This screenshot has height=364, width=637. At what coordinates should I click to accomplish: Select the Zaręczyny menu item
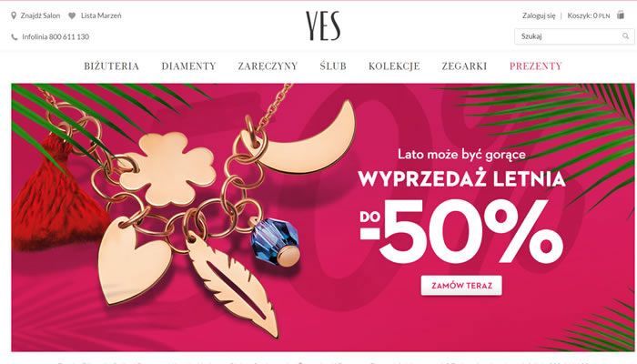[x=268, y=66]
